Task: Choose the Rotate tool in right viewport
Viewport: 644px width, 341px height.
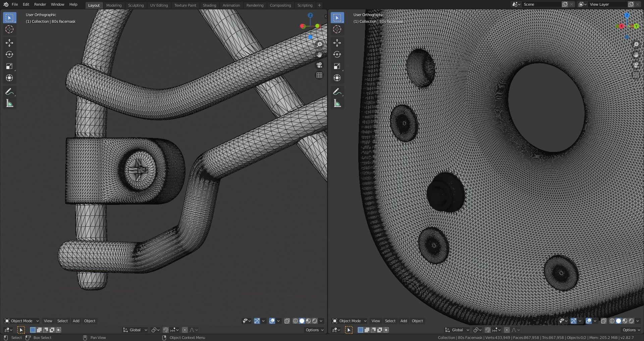Action: tap(337, 54)
